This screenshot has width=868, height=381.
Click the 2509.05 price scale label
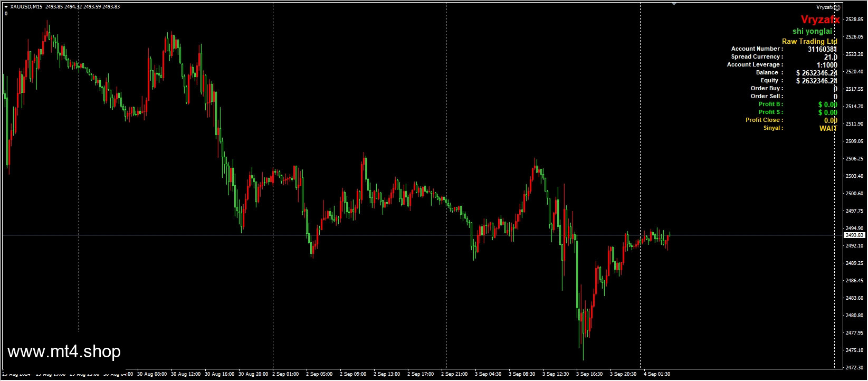pos(854,141)
